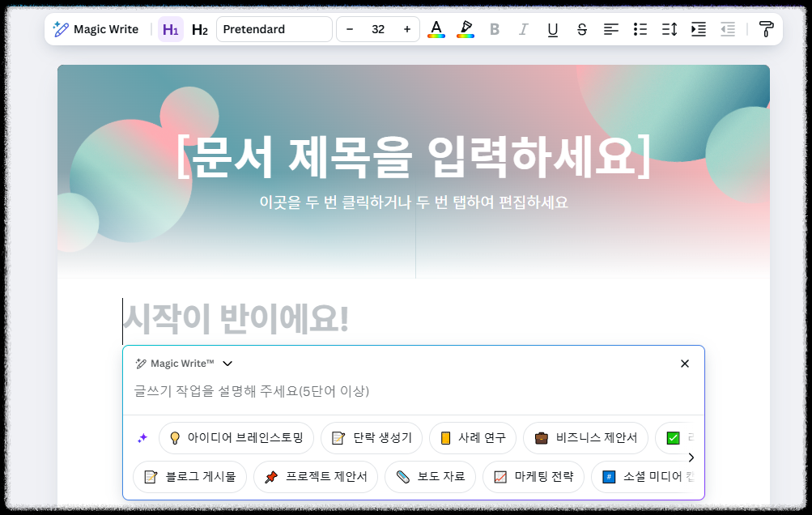Open the highlight color tool
The height and width of the screenshot is (515, 812).
(x=466, y=29)
